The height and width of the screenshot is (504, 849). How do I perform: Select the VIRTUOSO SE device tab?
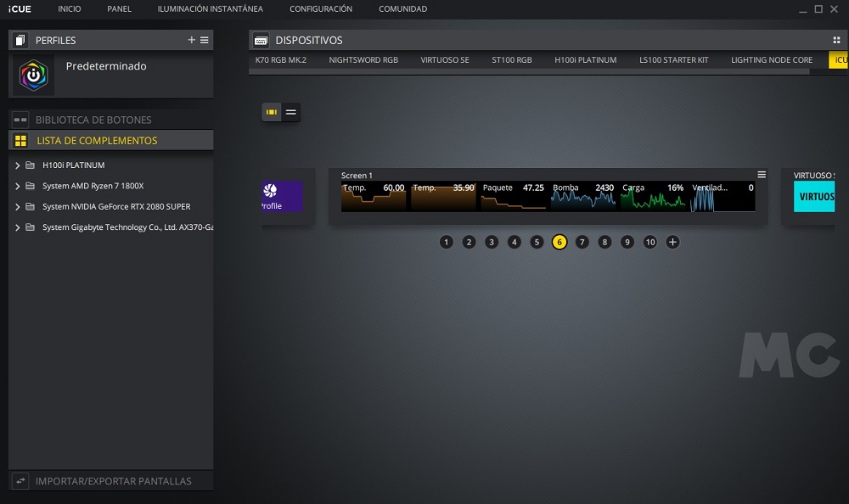pos(445,60)
